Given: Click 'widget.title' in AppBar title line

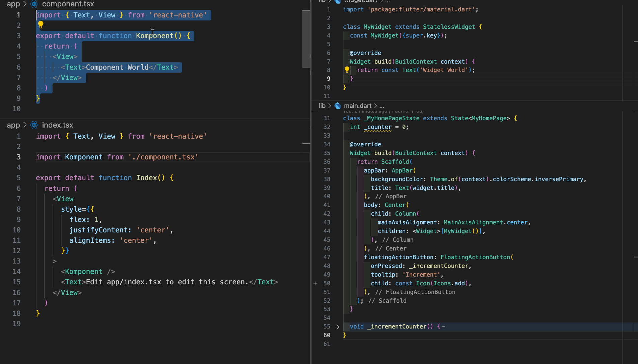Looking at the screenshot, I should coord(433,188).
